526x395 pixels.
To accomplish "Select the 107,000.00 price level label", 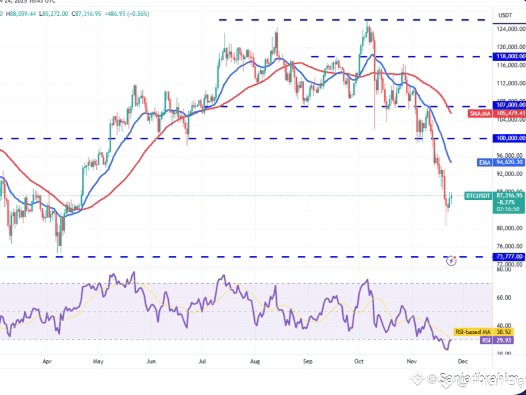I will pyautogui.click(x=509, y=105).
